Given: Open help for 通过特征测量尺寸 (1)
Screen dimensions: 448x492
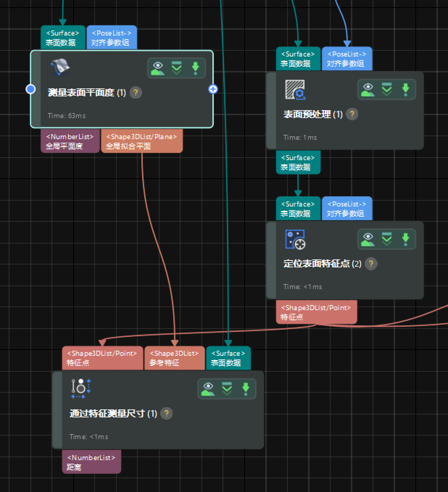Looking at the screenshot, I should coord(166,413).
